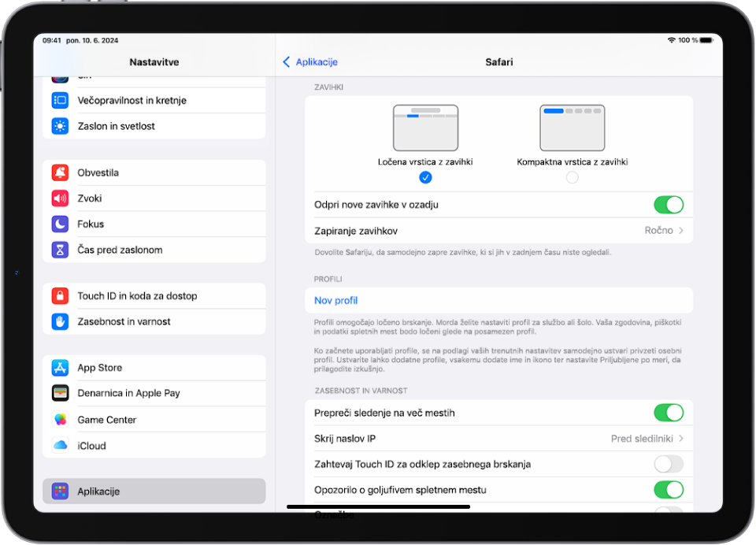Open the Game Center bubbles icon
Viewport: 756px width, 545px height.
pos(60,420)
